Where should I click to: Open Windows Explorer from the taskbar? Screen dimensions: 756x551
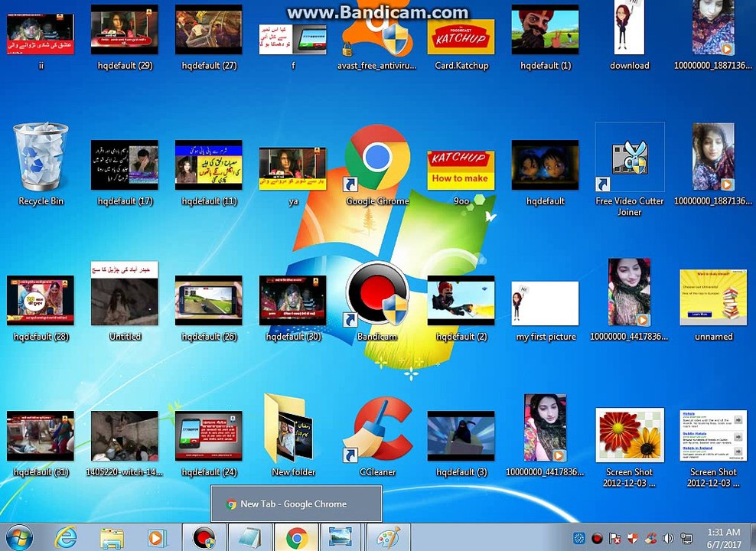(x=112, y=538)
